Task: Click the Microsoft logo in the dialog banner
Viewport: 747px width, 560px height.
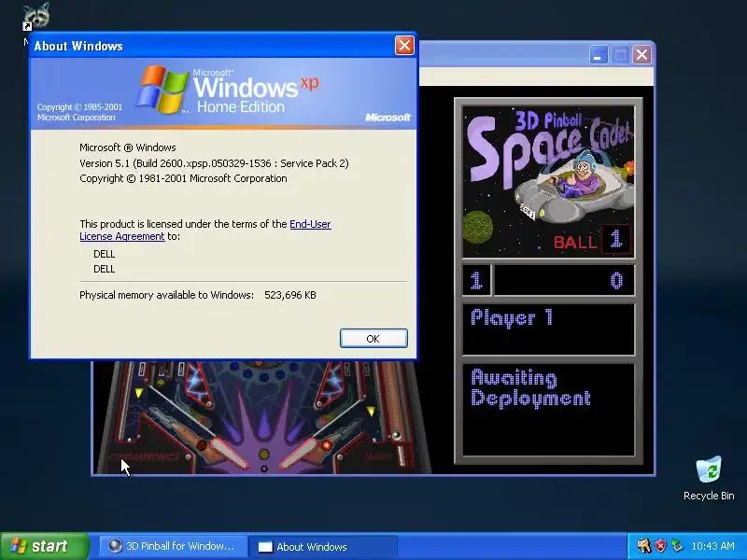Action: (x=388, y=118)
